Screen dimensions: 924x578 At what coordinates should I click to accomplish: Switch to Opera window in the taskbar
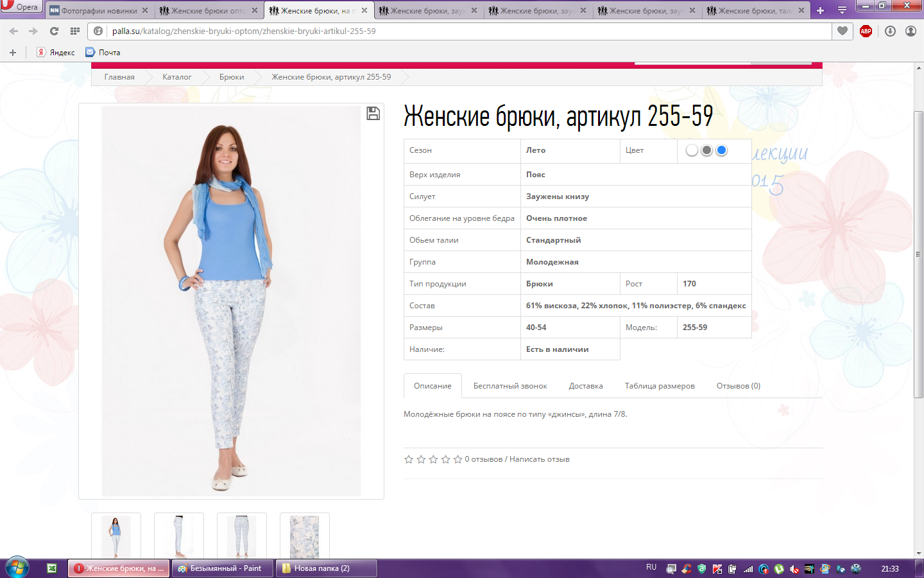coord(119,568)
